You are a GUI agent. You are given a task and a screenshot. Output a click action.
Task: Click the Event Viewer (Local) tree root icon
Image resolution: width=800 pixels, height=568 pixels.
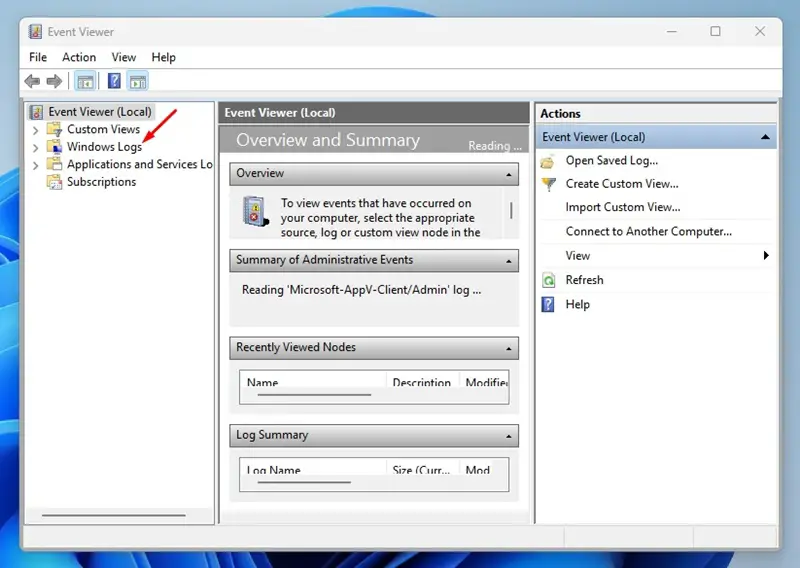36,112
